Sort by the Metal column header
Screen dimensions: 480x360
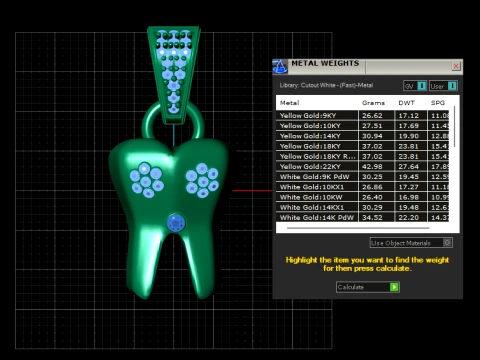(x=289, y=103)
